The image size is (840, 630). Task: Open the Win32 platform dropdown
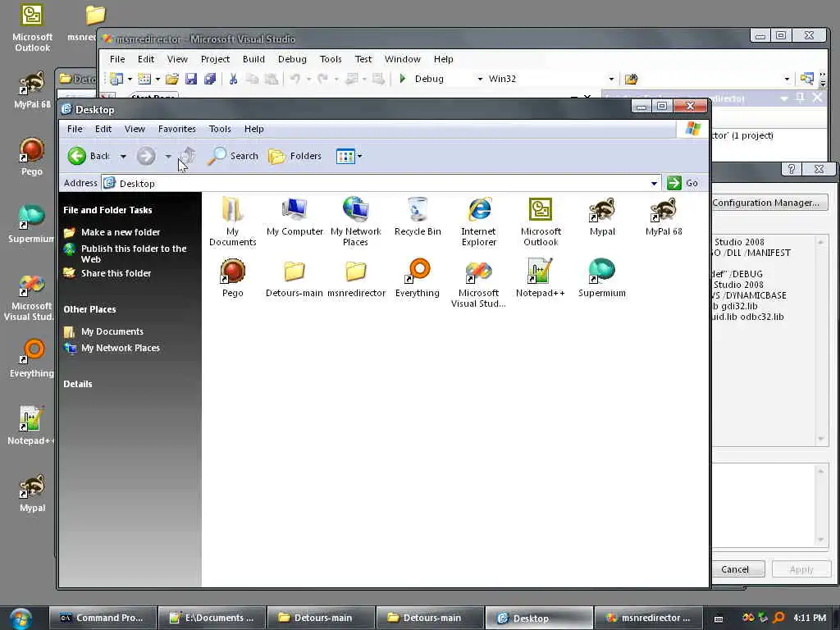coord(611,79)
